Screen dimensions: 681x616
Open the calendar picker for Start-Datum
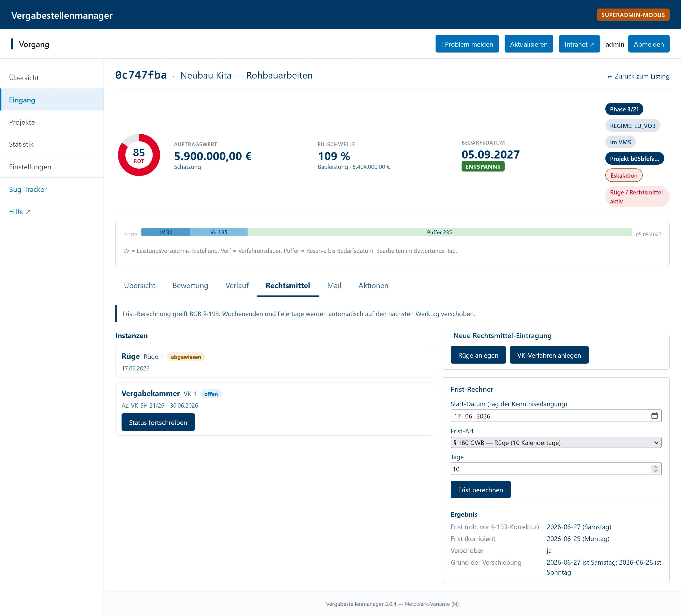654,416
